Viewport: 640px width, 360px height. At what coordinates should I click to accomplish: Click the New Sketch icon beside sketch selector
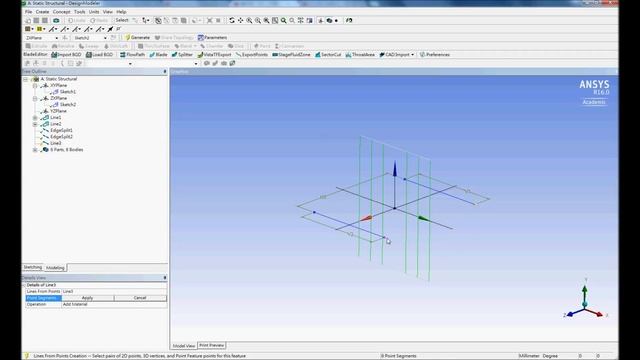click(x=113, y=38)
